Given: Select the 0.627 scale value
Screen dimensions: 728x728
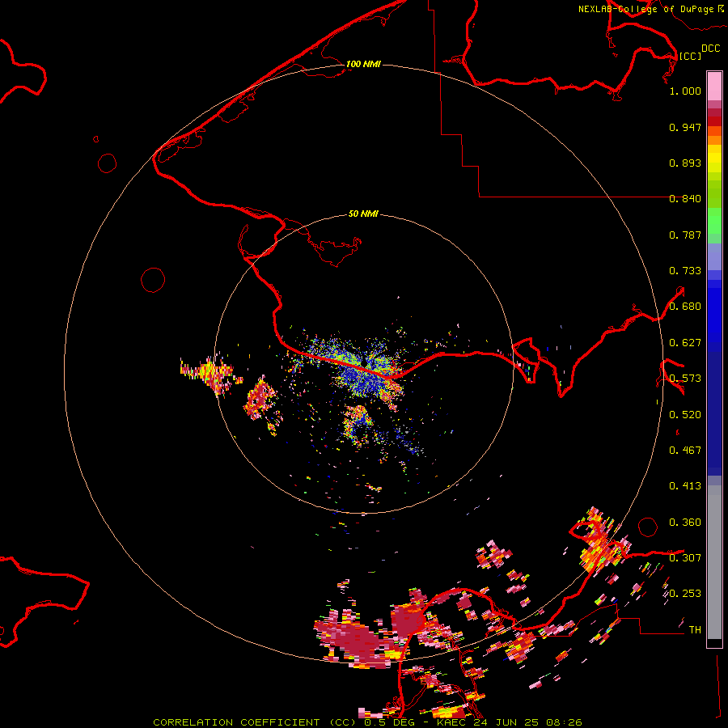Looking at the screenshot, I should pyautogui.click(x=685, y=343).
